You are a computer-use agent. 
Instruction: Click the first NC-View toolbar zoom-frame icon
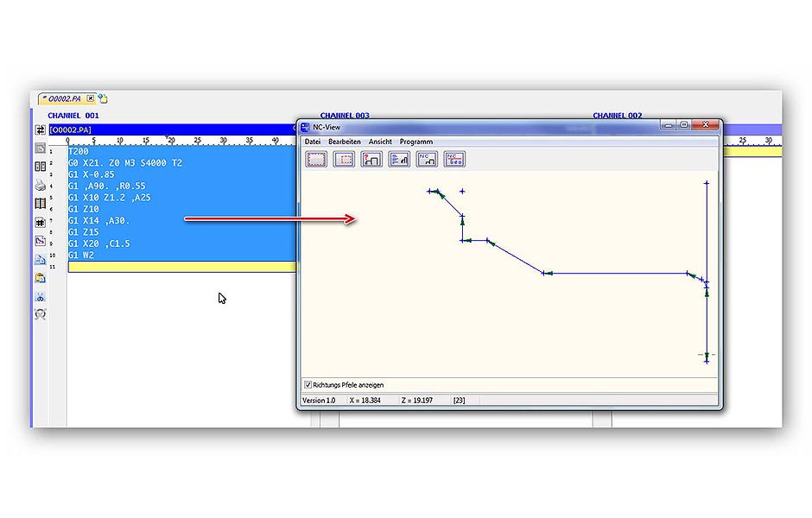(316, 159)
